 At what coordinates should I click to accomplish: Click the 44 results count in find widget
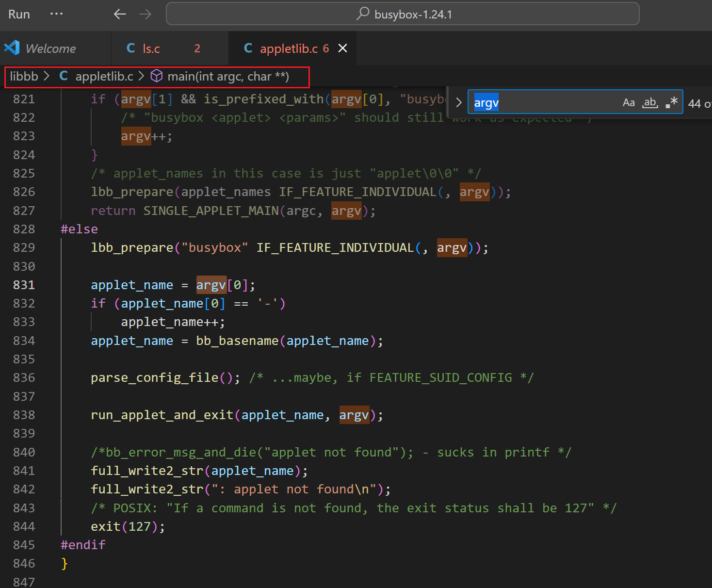[699, 103]
